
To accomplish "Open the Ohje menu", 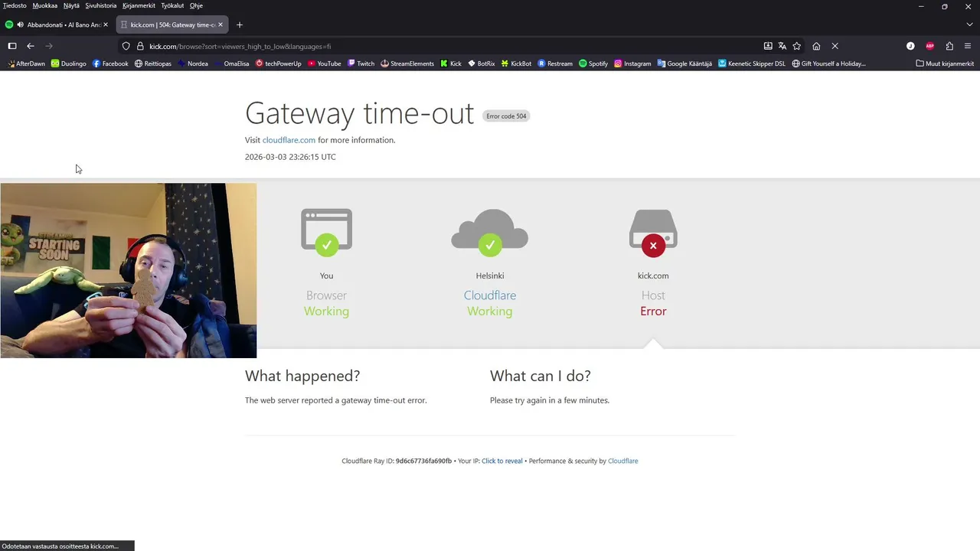I will click(x=196, y=5).
